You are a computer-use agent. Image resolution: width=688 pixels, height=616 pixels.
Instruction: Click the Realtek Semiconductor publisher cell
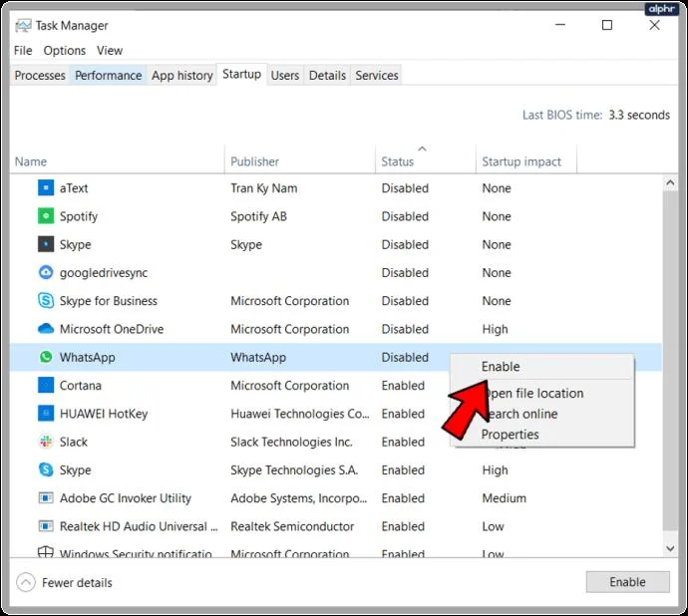(x=292, y=526)
